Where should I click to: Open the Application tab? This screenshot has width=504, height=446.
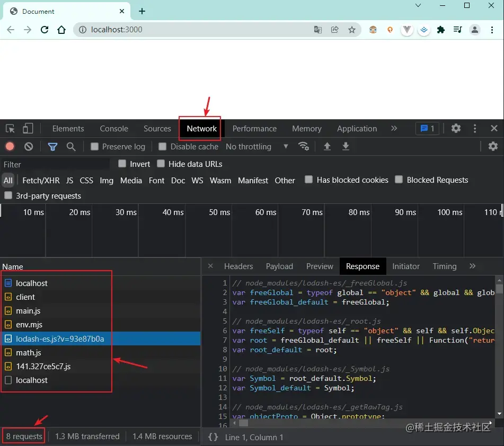[357, 129]
